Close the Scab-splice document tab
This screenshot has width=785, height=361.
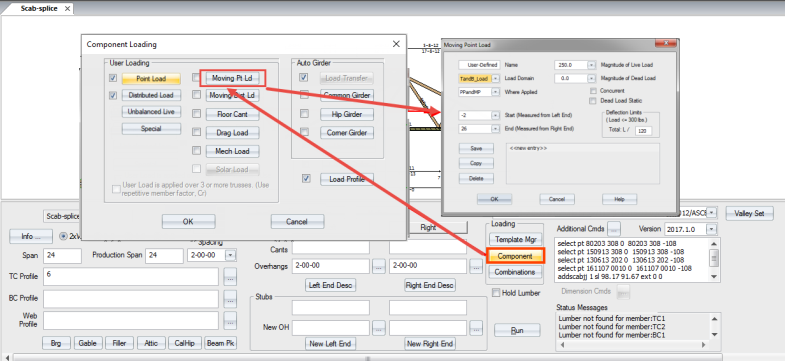[67, 9]
